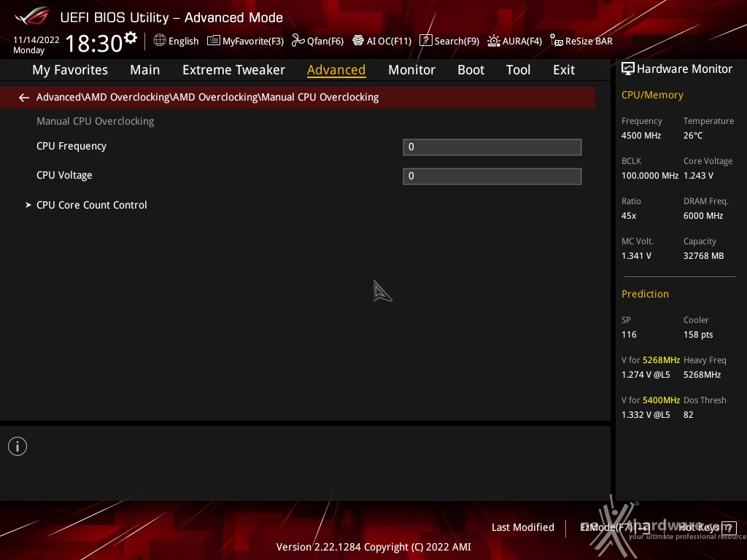
Task: Click the Search question mark icon
Action: (x=425, y=41)
